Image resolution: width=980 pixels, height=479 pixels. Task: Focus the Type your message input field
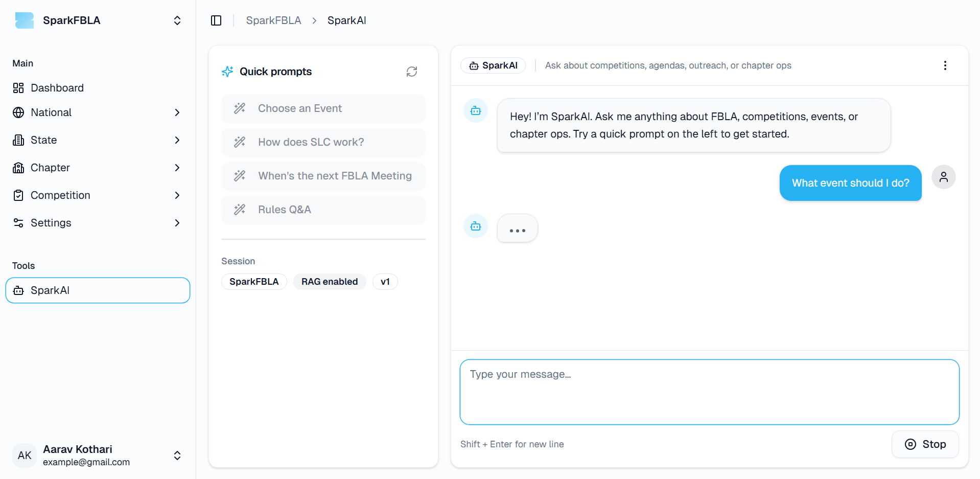pos(710,392)
